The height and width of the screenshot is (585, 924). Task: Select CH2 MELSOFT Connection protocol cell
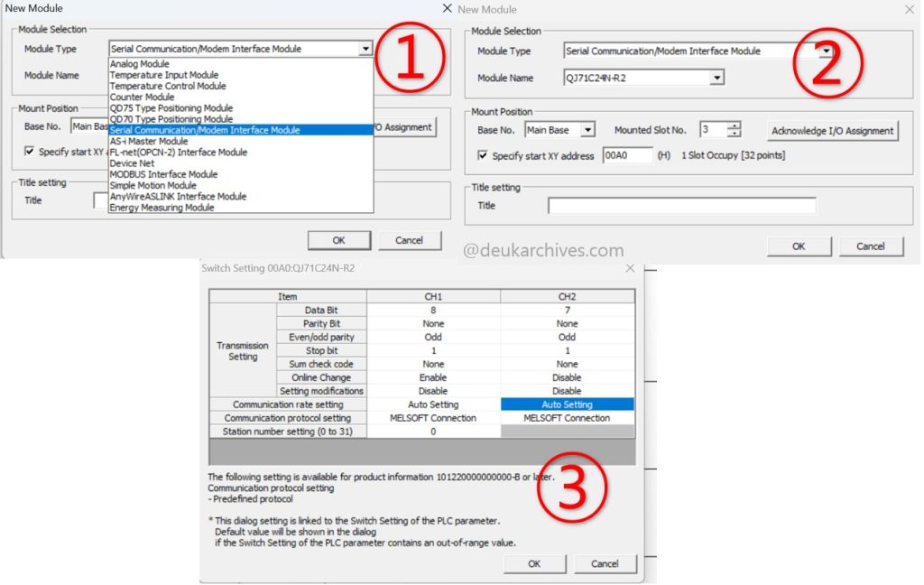[568, 418]
